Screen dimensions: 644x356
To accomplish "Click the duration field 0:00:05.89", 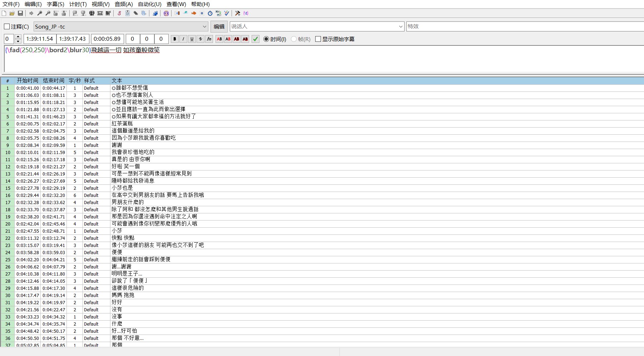I will pos(107,39).
